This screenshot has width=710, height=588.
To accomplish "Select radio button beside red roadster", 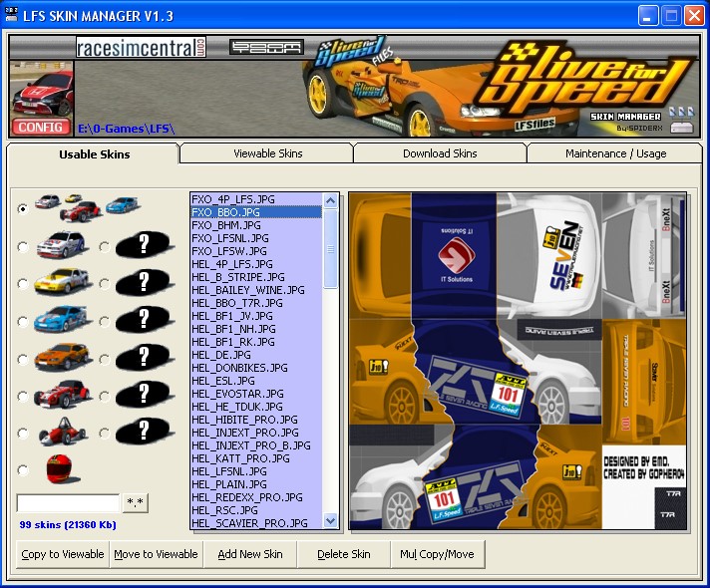I will click(23, 397).
